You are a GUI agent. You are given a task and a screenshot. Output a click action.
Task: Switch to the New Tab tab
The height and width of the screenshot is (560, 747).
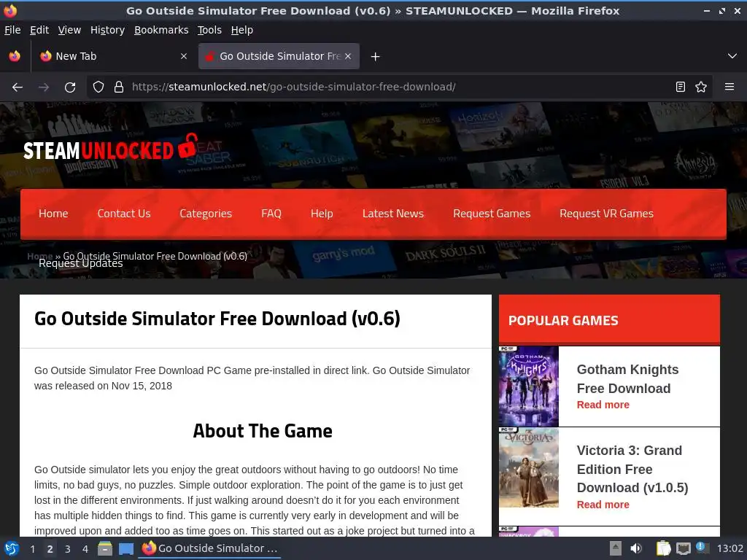click(113, 56)
